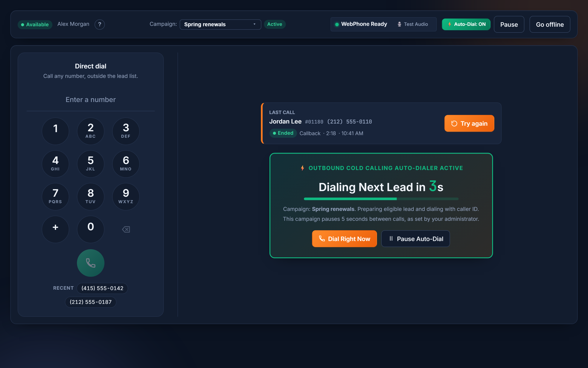588x368 pixels.
Task: Click WebPhone Ready status indicator
Action: click(x=361, y=24)
